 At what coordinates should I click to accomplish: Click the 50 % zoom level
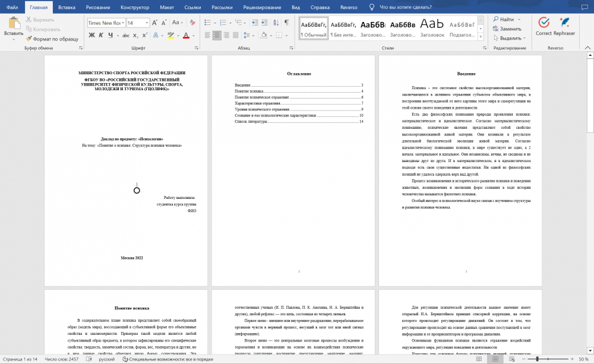(x=584, y=359)
